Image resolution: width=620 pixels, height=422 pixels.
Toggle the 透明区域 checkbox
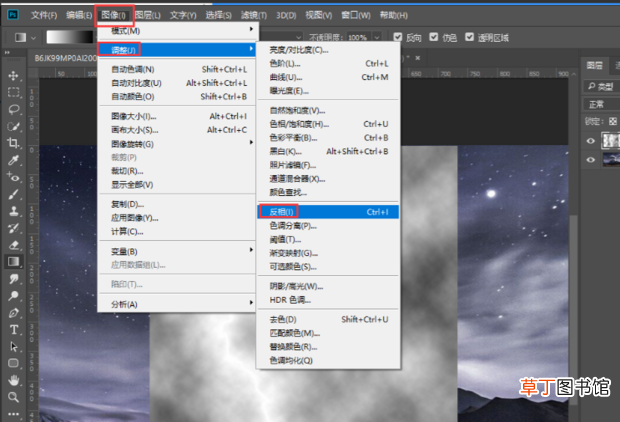pos(469,37)
